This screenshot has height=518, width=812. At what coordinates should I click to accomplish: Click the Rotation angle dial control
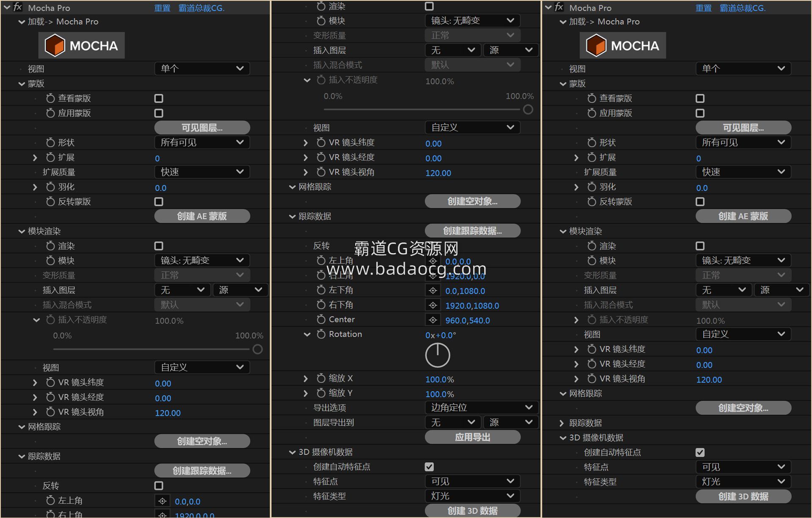click(x=437, y=355)
